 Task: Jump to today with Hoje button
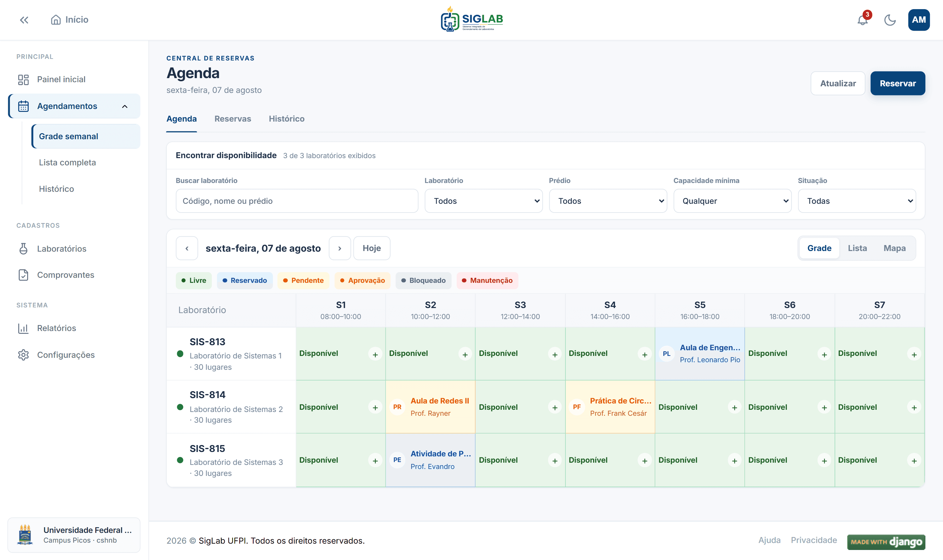(372, 248)
